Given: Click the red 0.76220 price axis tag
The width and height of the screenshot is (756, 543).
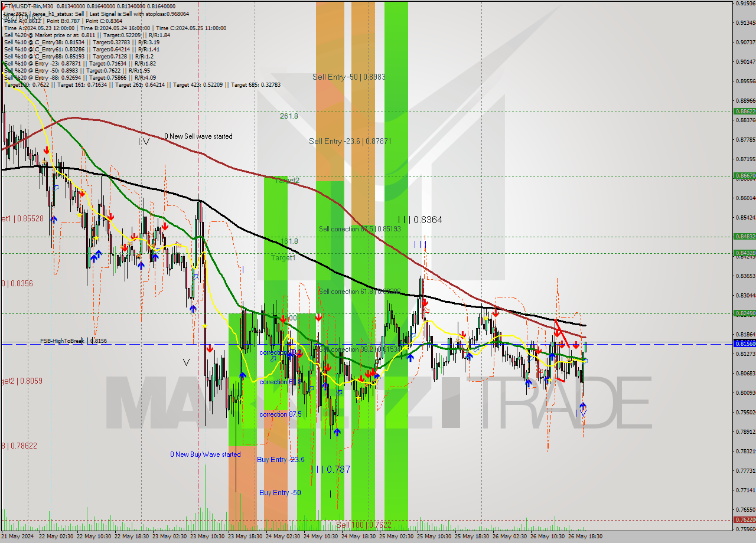Looking at the screenshot, I should click(744, 519).
